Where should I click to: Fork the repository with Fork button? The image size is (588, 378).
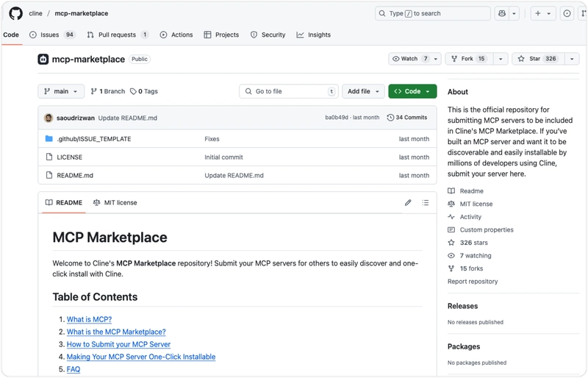click(x=469, y=59)
